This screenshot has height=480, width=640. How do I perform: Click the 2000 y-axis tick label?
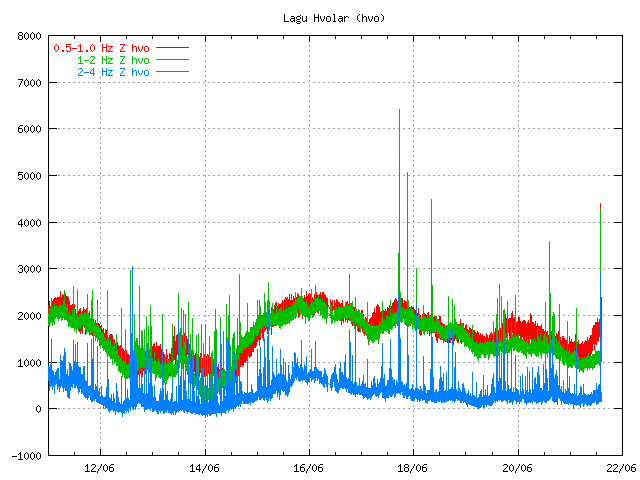29,316
